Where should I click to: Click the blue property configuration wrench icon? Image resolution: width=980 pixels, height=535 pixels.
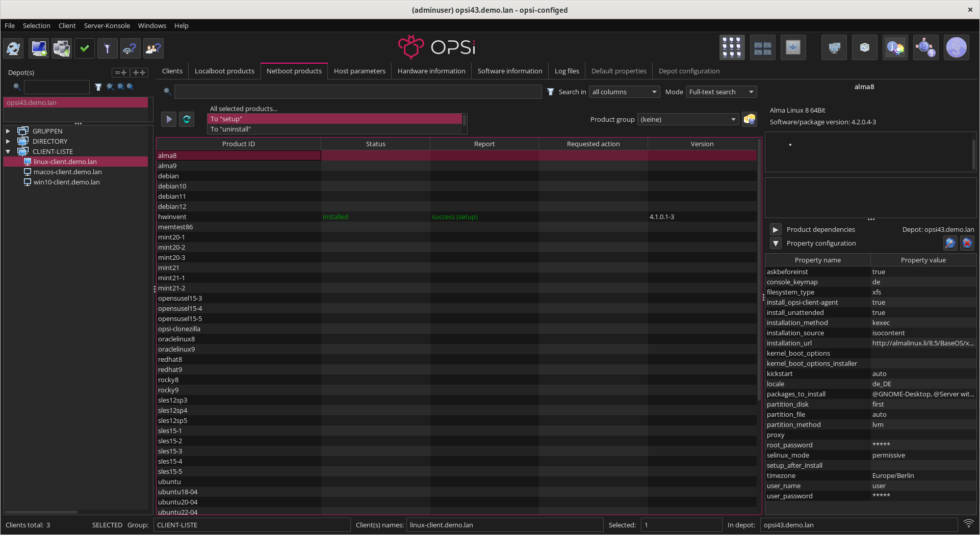click(x=950, y=243)
